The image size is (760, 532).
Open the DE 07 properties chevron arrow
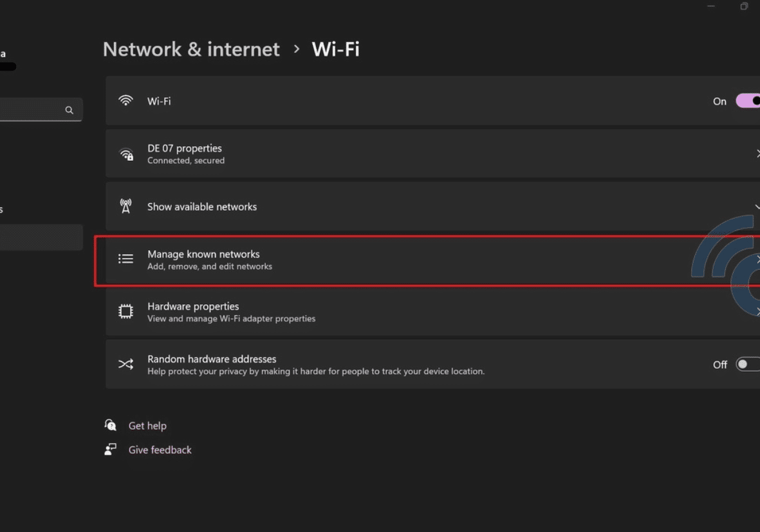(x=757, y=154)
